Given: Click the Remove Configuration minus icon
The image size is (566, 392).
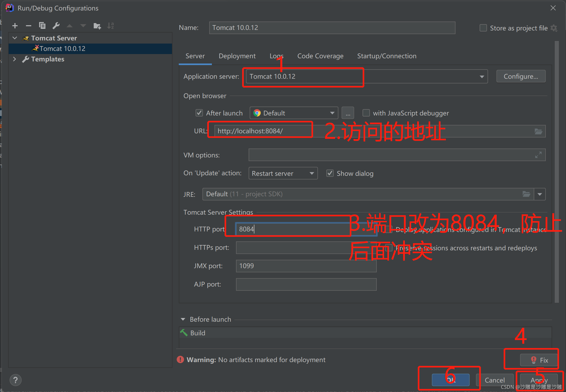Looking at the screenshot, I should click(x=28, y=26).
